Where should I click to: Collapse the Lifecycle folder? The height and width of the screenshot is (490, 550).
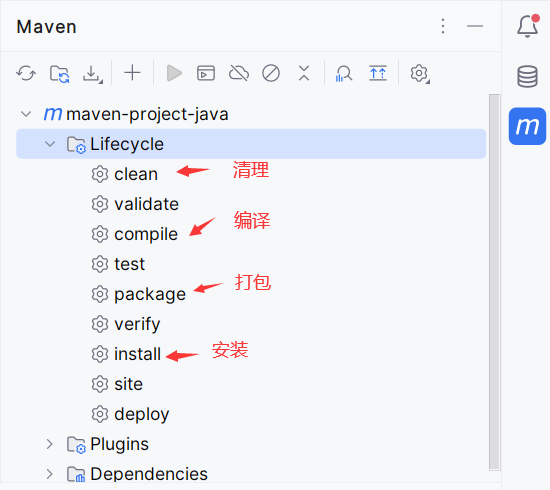coord(50,144)
